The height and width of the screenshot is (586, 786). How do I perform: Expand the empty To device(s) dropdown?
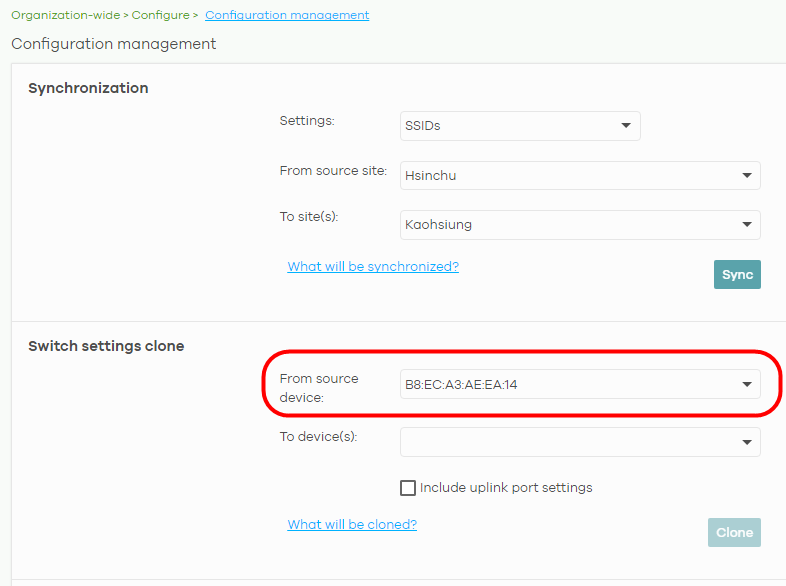pyautogui.click(x=580, y=442)
